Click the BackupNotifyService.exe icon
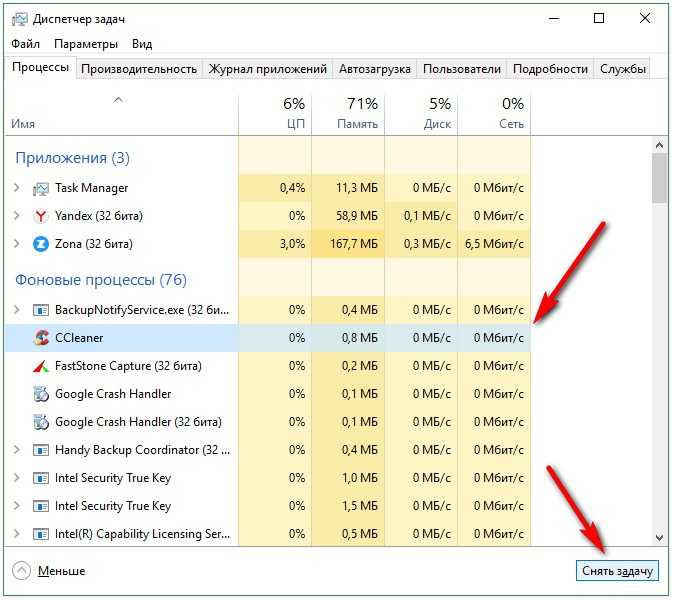Screen dimensions: 673x600 click(x=41, y=310)
